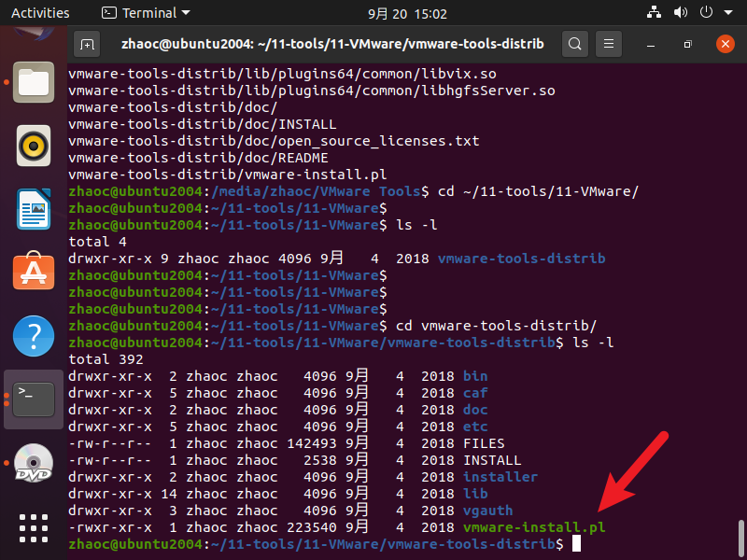The height and width of the screenshot is (560, 747).
Task: Click the text total 4
Action: click(97, 242)
